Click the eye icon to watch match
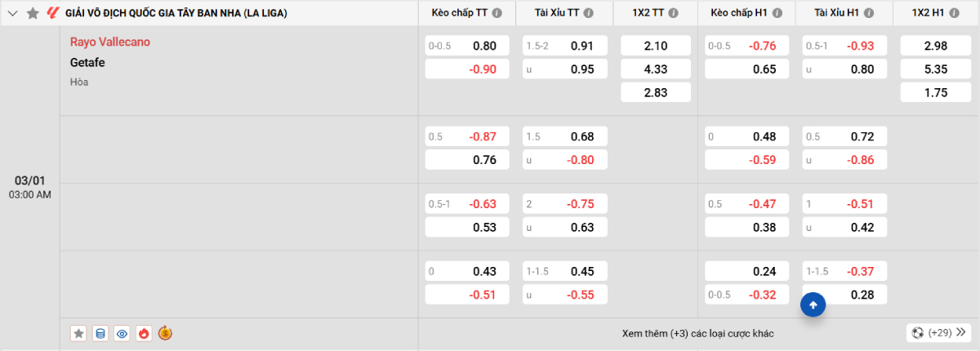 click(x=122, y=333)
